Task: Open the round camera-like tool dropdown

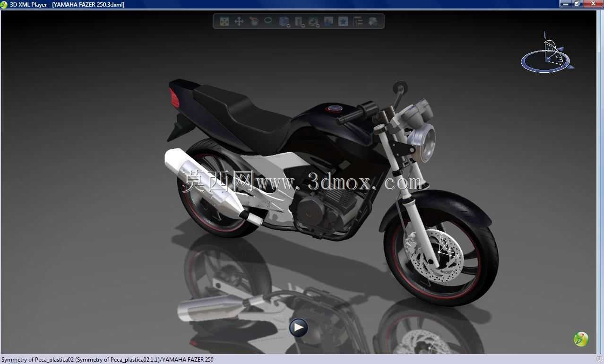Action: click(313, 22)
